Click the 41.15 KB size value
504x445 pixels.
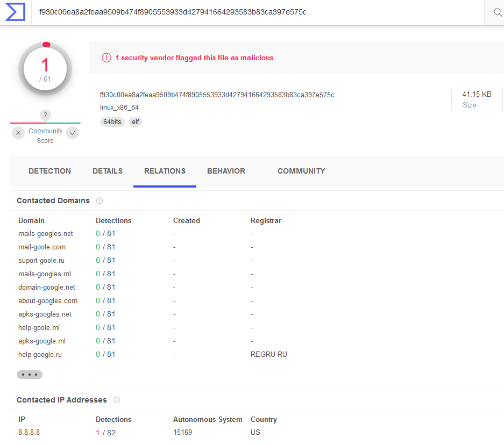click(477, 95)
